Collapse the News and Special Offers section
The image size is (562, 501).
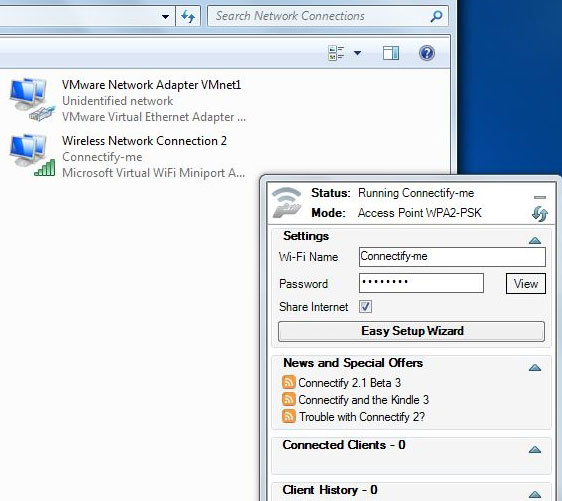point(535,367)
